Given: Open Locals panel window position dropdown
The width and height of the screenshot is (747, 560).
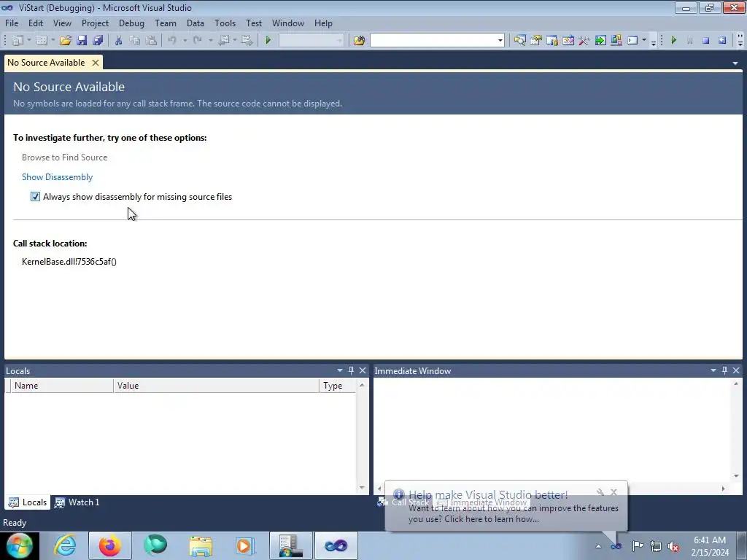Looking at the screenshot, I should 340,370.
